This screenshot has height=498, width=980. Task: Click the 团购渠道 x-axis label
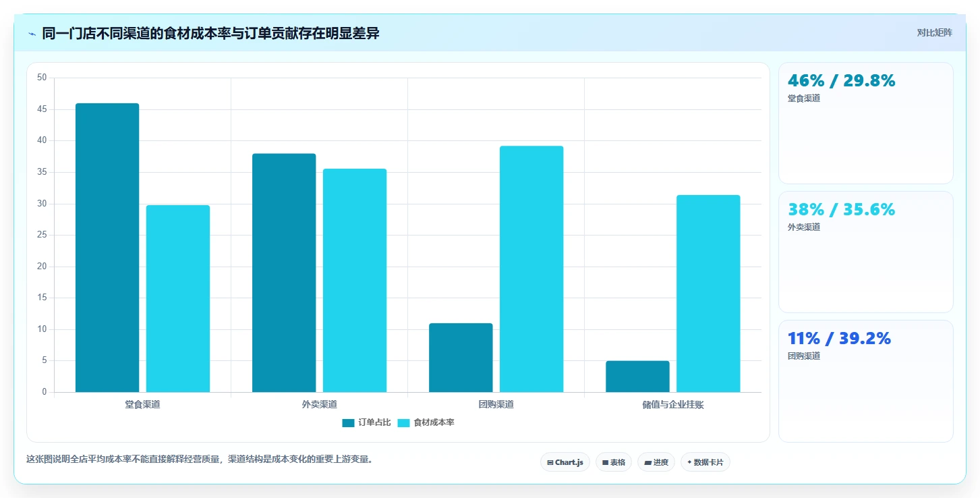496,404
